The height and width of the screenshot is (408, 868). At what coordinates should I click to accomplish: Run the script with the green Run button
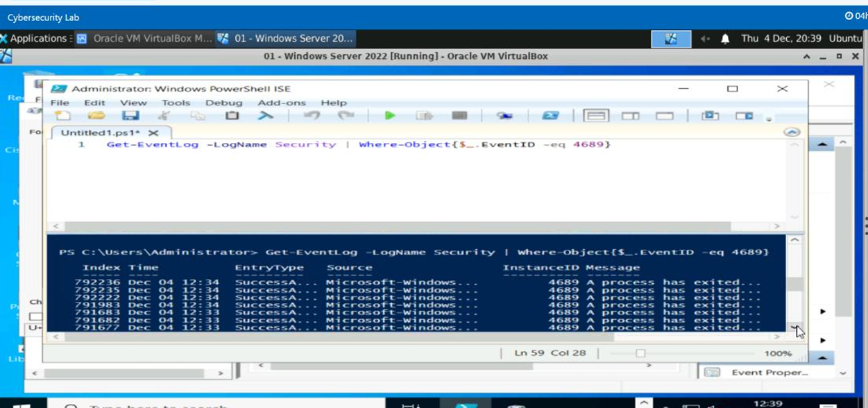click(x=390, y=115)
